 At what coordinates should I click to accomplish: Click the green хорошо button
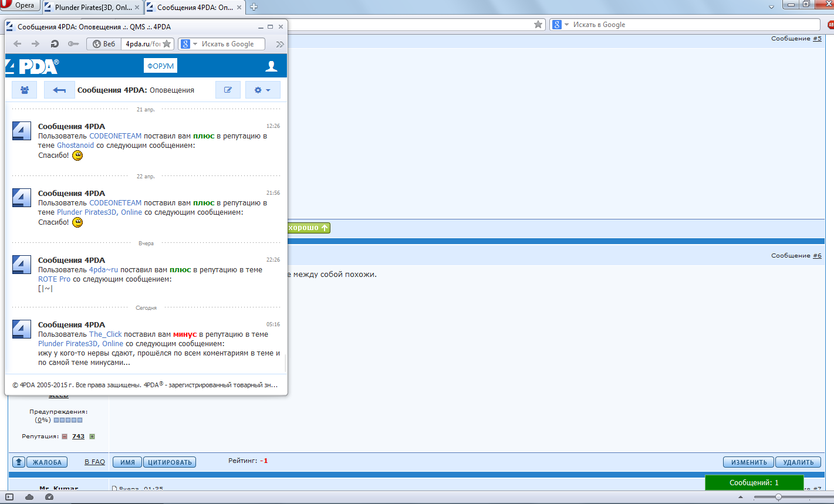coord(309,228)
